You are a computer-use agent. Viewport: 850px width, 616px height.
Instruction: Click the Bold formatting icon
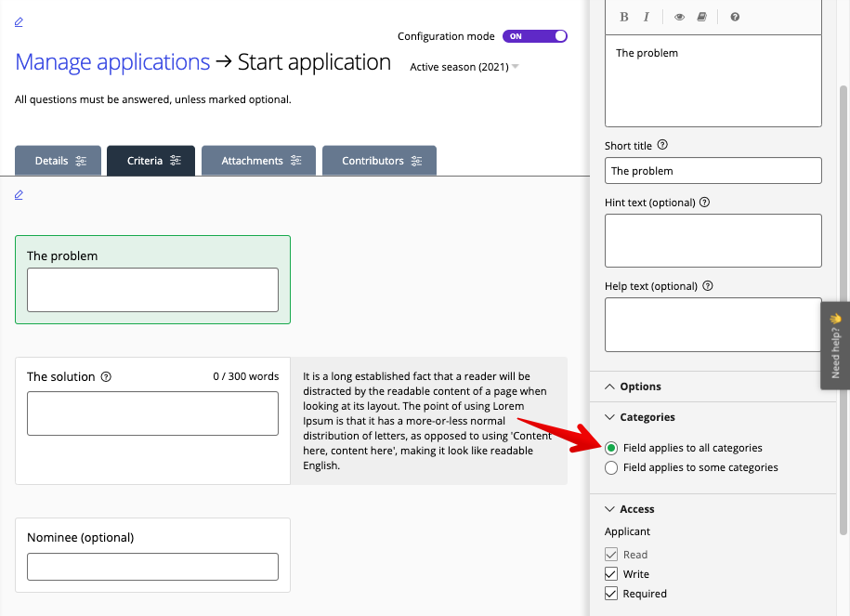624,17
